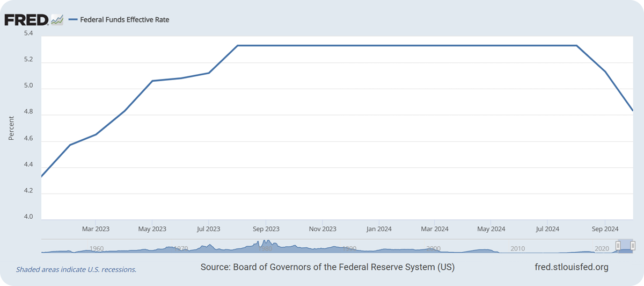
Task: Click the Board of Governors source text
Action: pos(327,267)
